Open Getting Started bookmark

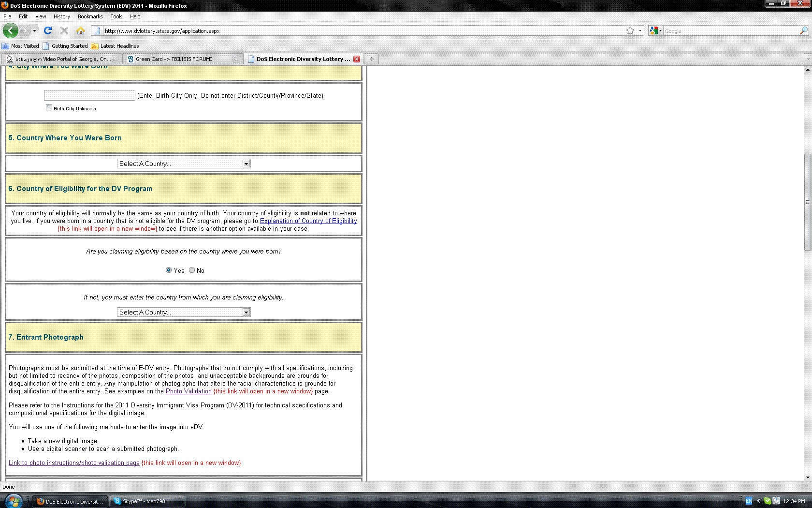(65, 46)
